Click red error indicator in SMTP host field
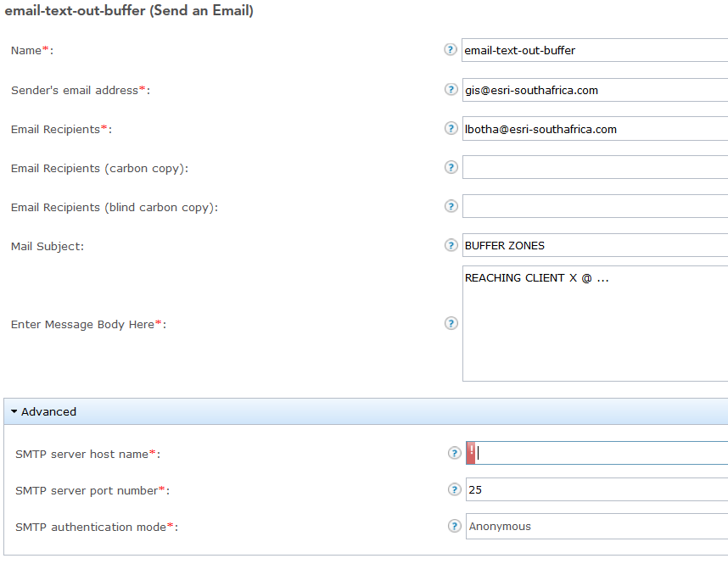Screen dimensions: 728x564 click(472, 453)
